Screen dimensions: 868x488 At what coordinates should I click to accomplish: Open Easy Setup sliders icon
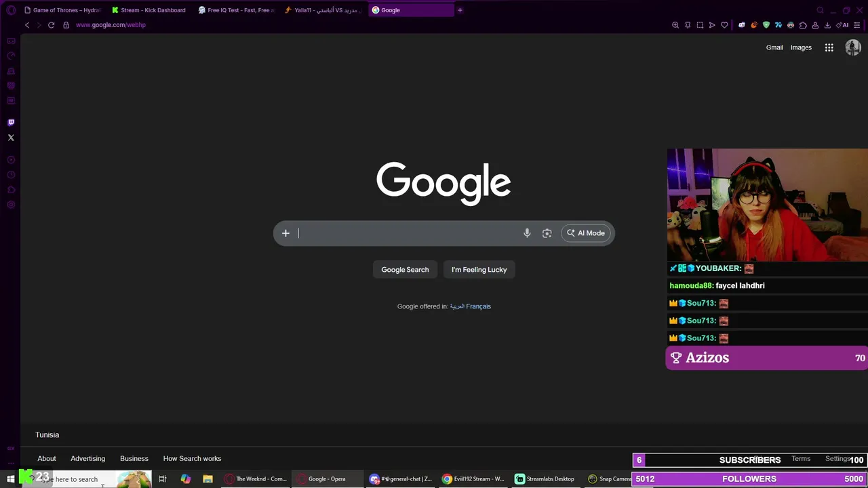click(x=858, y=25)
